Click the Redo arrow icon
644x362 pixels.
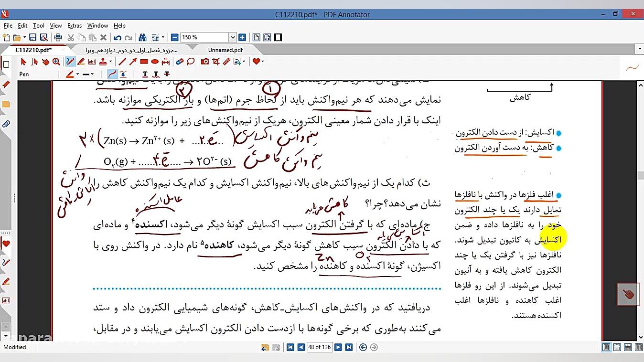128,37
